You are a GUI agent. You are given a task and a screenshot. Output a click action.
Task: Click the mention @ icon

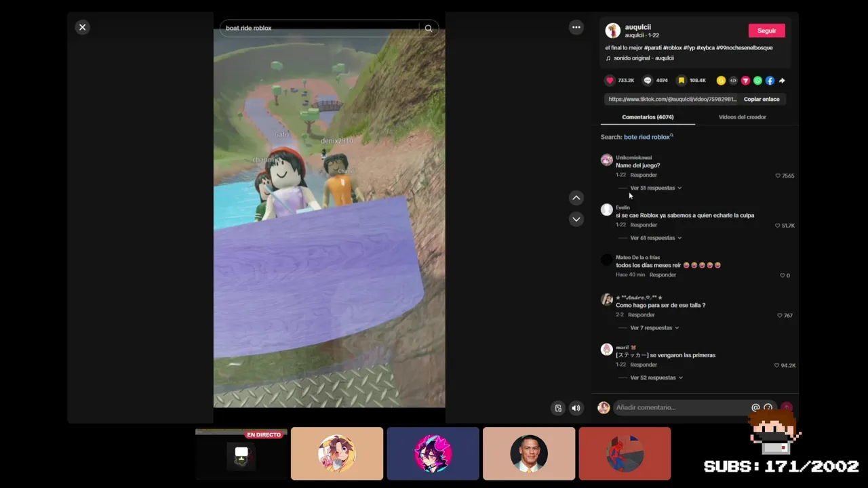coord(755,407)
